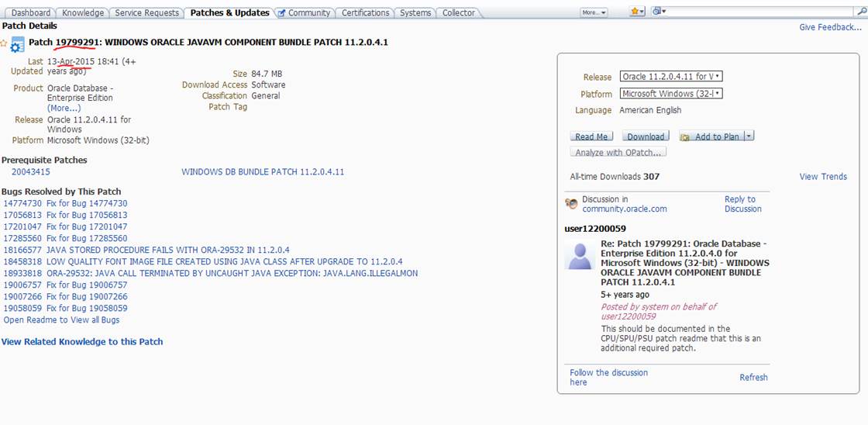Open the Favorites star menu in the toolbar

638,12
